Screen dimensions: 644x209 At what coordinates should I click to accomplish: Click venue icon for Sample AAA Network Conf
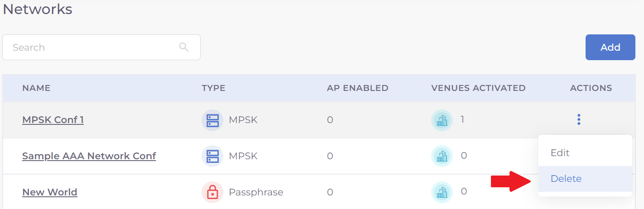pyautogui.click(x=442, y=156)
